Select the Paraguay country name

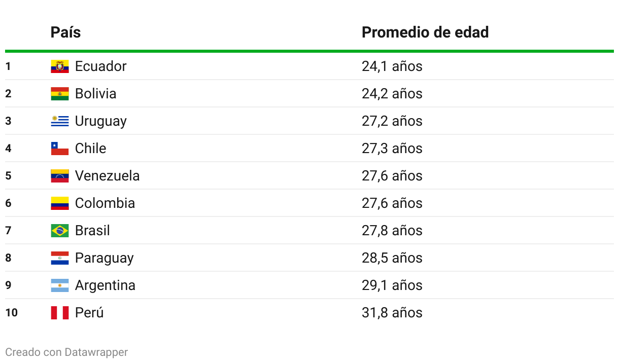click(105, 258)
